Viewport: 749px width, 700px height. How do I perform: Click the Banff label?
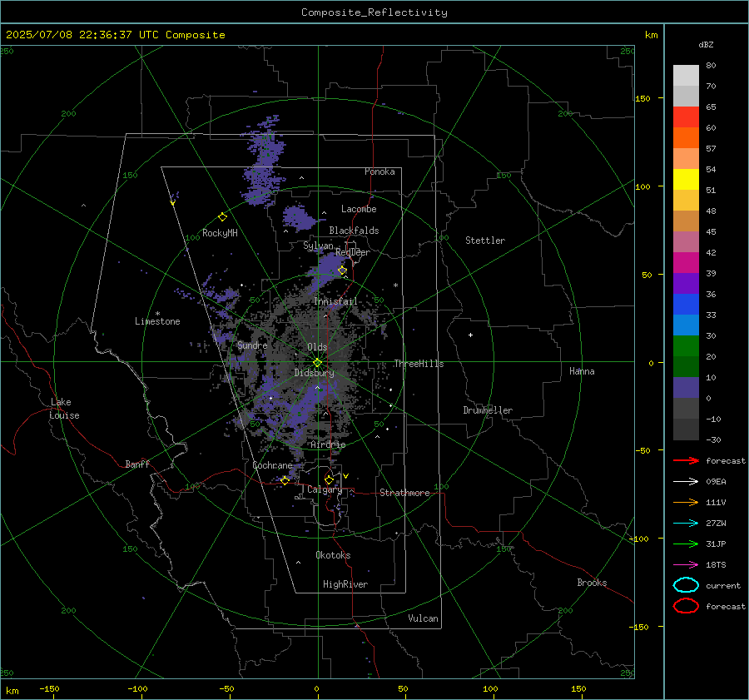(137, 464)
